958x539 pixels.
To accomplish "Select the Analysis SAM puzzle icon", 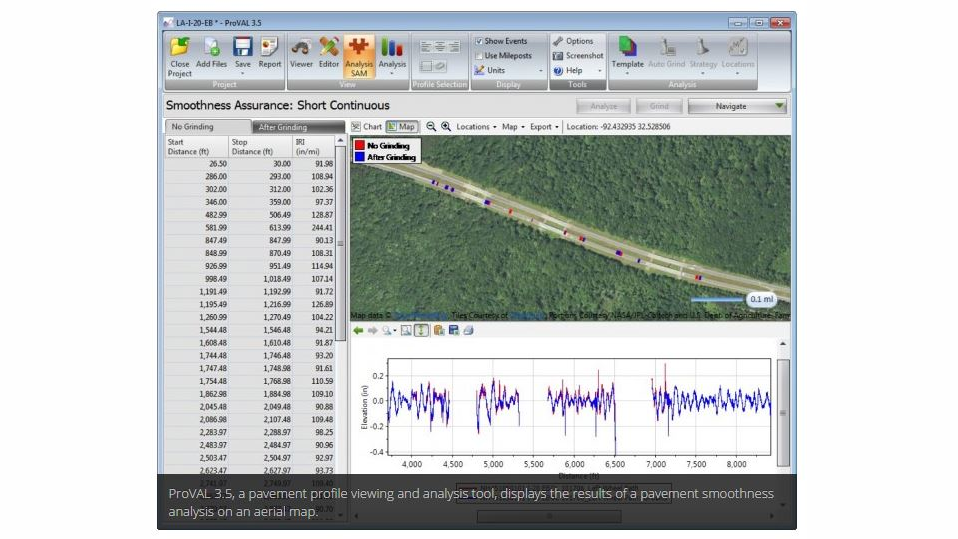I will coord(359,47).
